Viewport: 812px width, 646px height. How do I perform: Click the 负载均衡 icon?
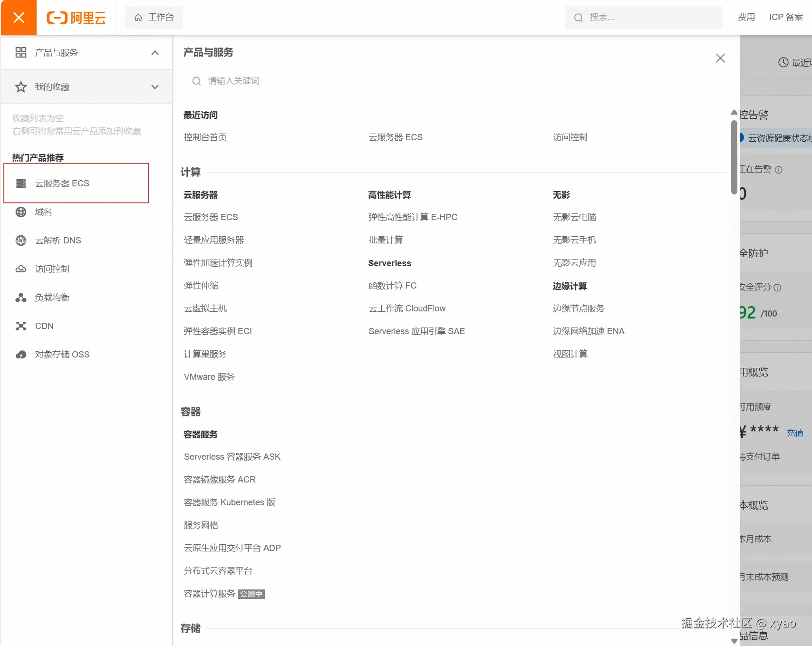21,298
